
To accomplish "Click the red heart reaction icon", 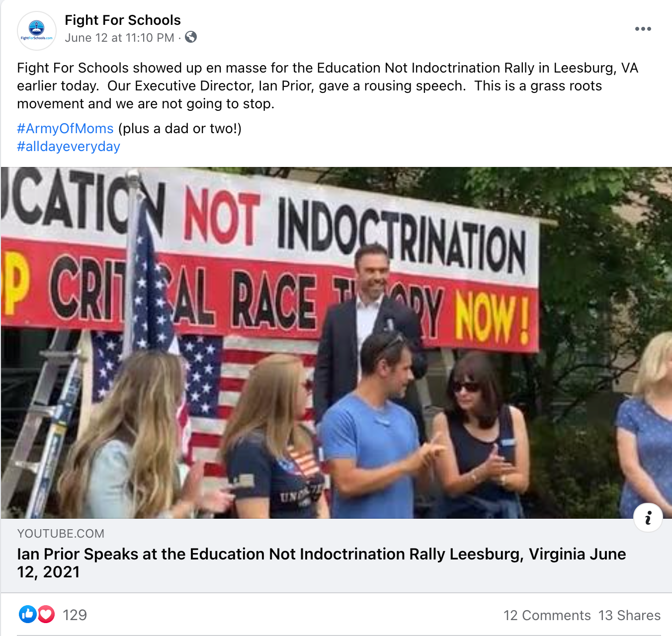I will [46, 615].
